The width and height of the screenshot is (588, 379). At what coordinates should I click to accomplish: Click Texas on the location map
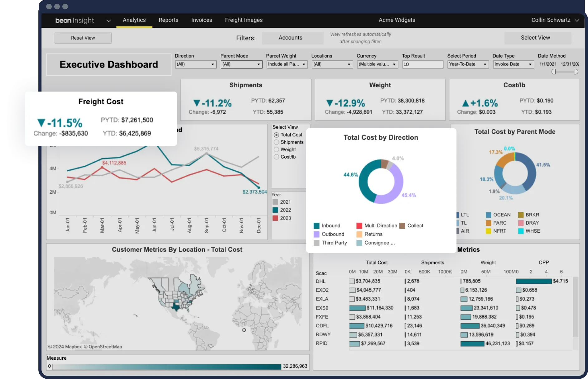[x=176, y=307]
